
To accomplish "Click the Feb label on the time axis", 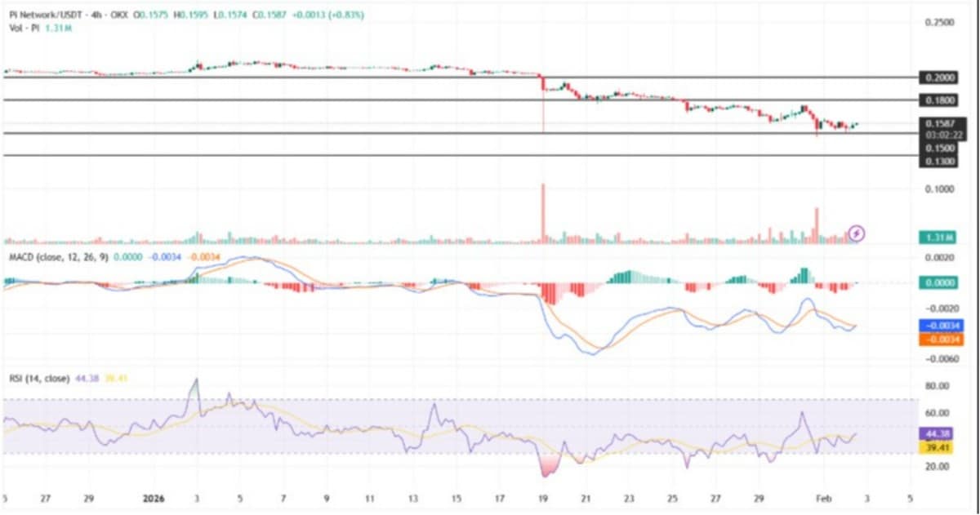I will [824, 496].
